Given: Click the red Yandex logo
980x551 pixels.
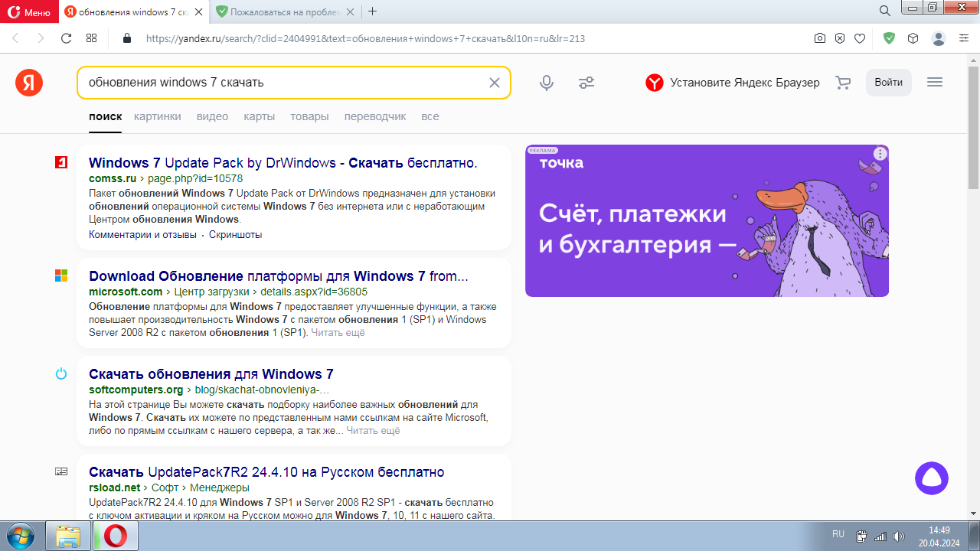Looking at the screenshot, I should tap(28, 82).
